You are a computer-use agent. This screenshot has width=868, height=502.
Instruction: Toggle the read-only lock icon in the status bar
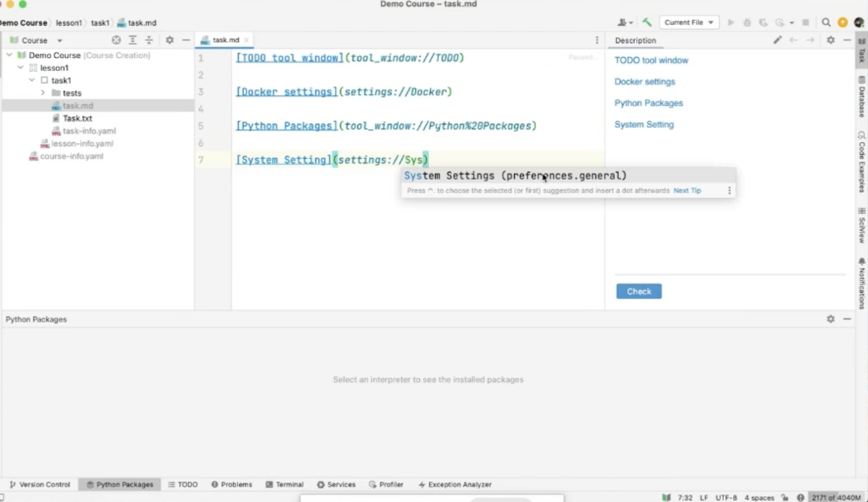tap(785, 497)
